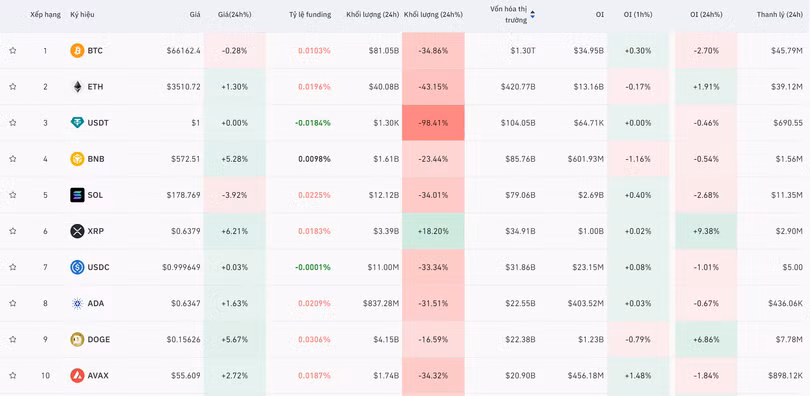
Task: Sort by Tỷ lệ funding header
Action: tap(310, 15)
